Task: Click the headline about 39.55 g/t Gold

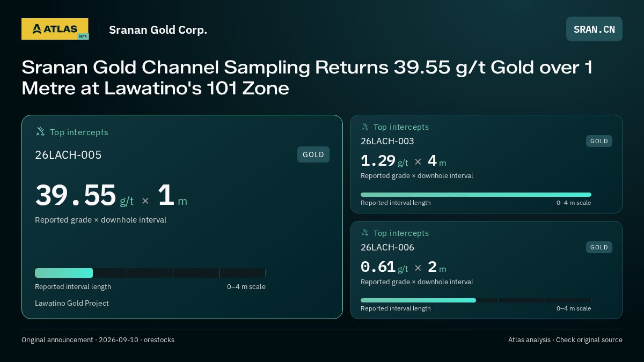Action: pyautogui.click(x=307, y=78)
